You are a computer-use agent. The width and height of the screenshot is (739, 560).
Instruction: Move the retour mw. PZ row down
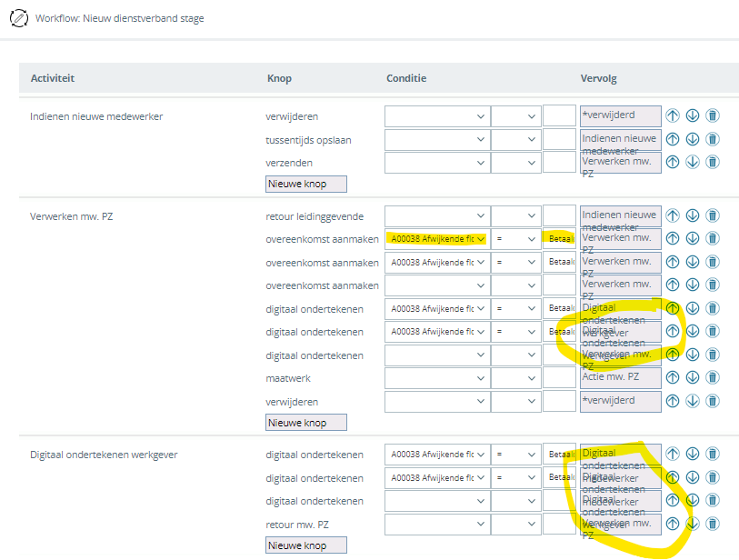click(693, 524)
